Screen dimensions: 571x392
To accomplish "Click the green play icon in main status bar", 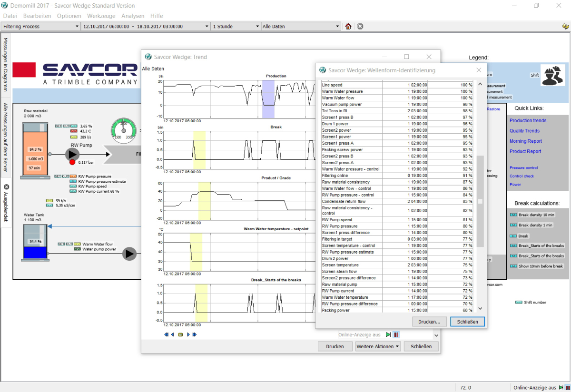I will (x=561, y=388).
